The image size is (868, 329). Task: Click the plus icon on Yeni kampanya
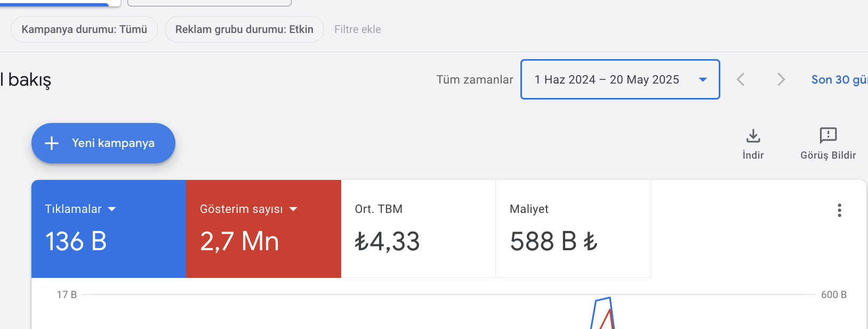point(52,143)
